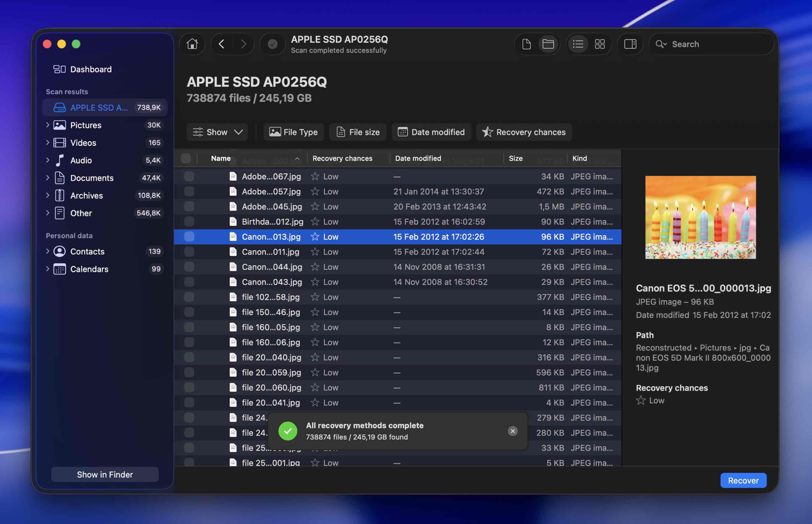Open the Date modified filter

click(431, 132)
